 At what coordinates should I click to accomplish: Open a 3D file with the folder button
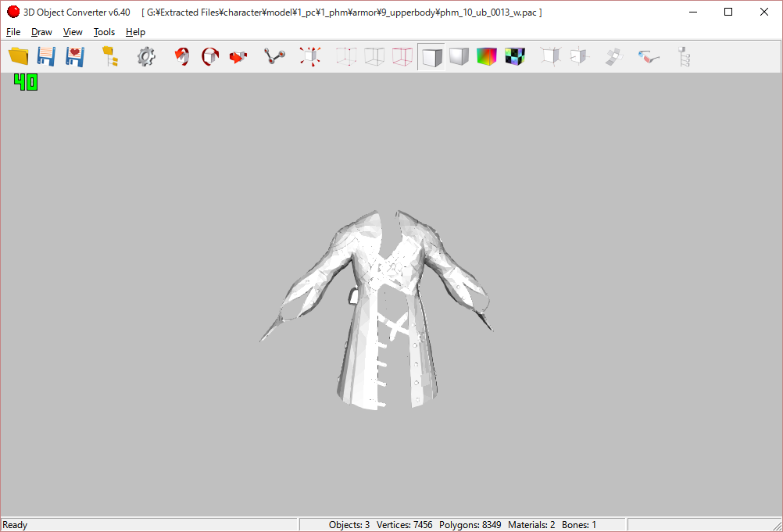point(18,55)
